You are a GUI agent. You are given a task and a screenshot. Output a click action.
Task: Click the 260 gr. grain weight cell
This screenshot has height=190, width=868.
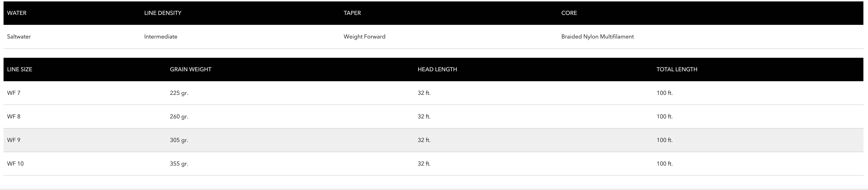[179, 117]
